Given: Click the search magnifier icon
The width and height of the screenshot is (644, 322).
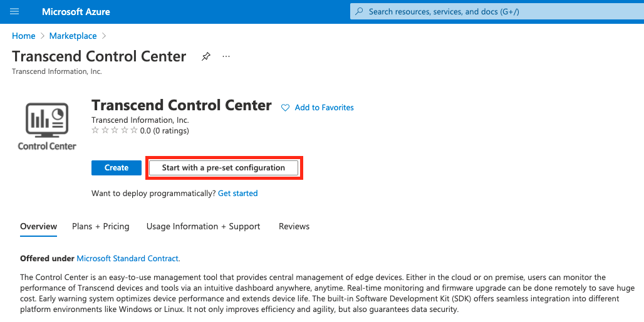Looking at the screenshot, I should tap(359, 11).
